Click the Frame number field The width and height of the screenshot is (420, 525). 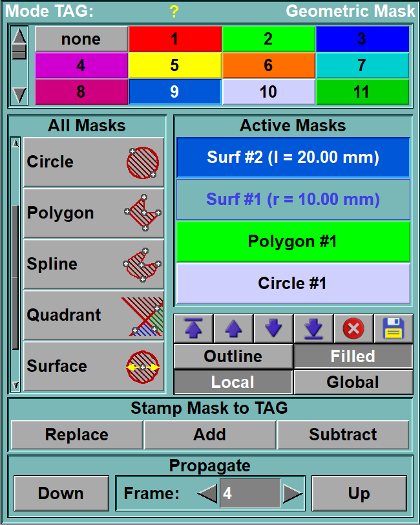pos(250,493)
